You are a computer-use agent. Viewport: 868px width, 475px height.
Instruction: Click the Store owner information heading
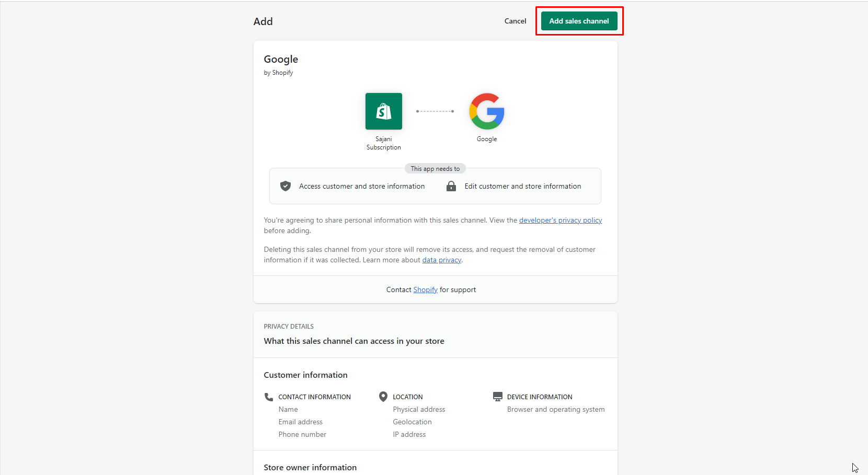point(310,467)
